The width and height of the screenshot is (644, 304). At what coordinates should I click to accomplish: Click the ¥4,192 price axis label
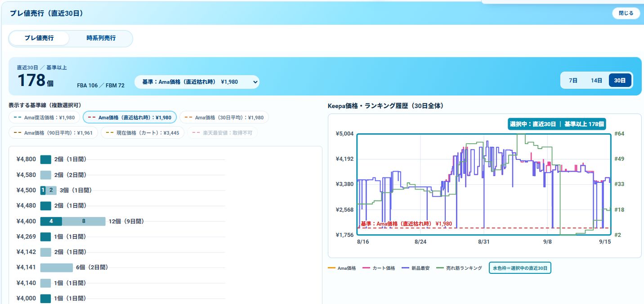pos(345,159)
